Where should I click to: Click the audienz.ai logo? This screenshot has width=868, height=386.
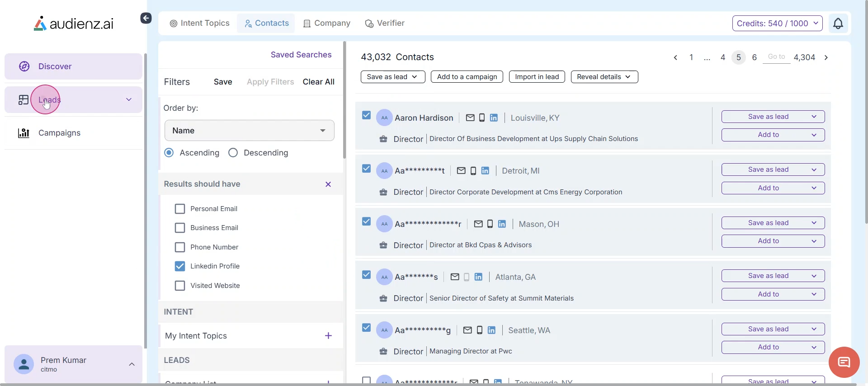pyautogui.click(x=74, y=24)
